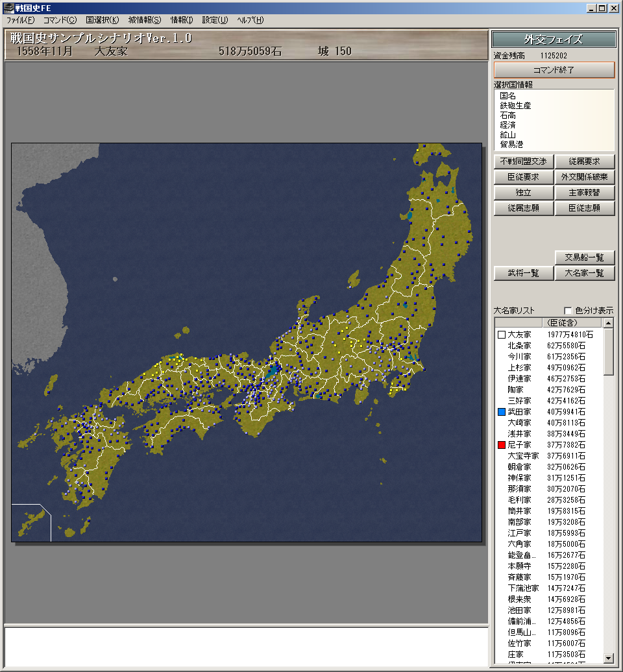623x672 pixels.
Task: Click the 大名家一覧 button
Action: click(x=584, y=273)
